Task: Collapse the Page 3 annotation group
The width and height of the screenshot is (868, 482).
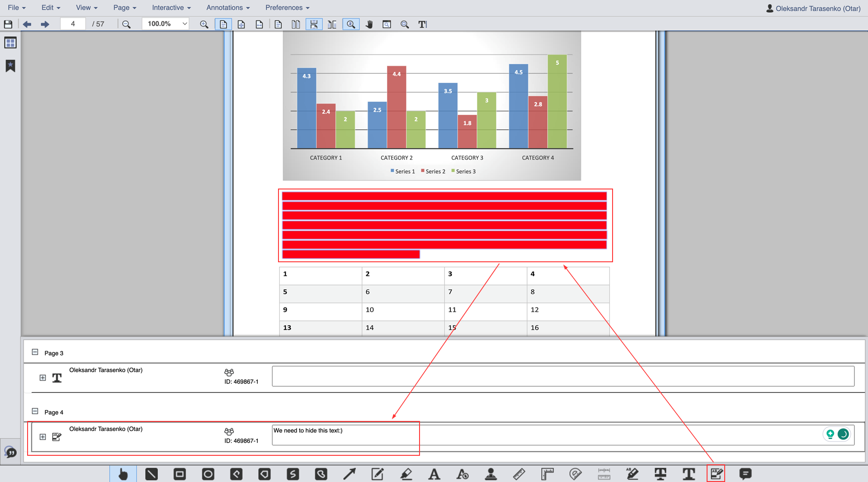Action: pos(35,352)
